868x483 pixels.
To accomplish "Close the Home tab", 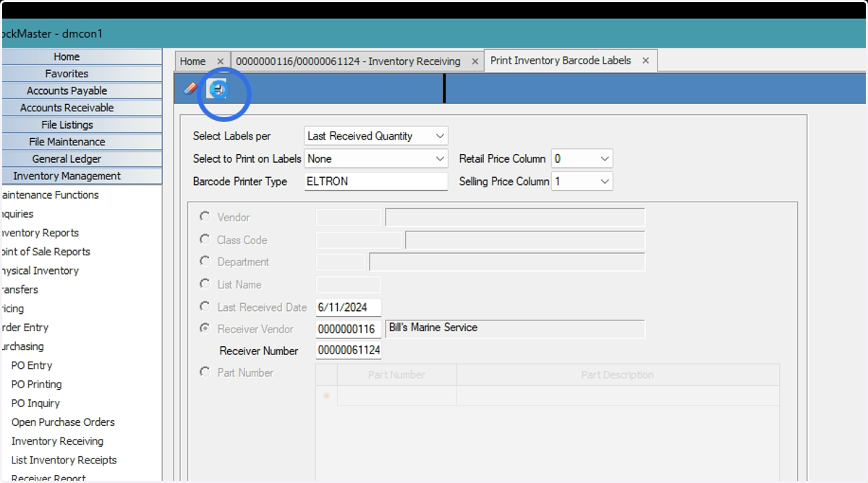I will [x=221, y=61].
